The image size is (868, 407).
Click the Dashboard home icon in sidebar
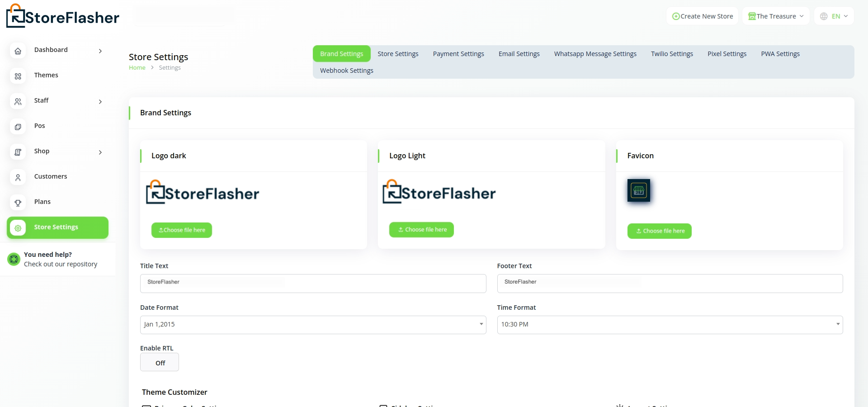[18, 51]
